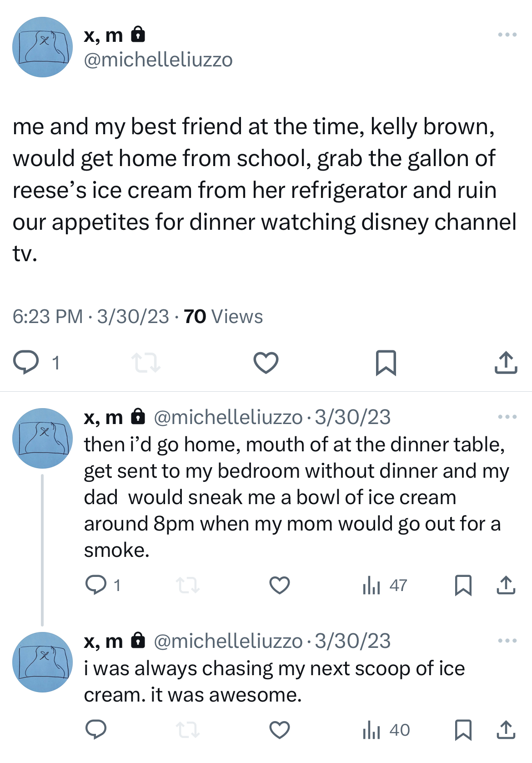Image resolution: width=532 pixels, height=763 pixels.
Task: Reply to the main kelly brown tweet
Action: click(26, 363)
